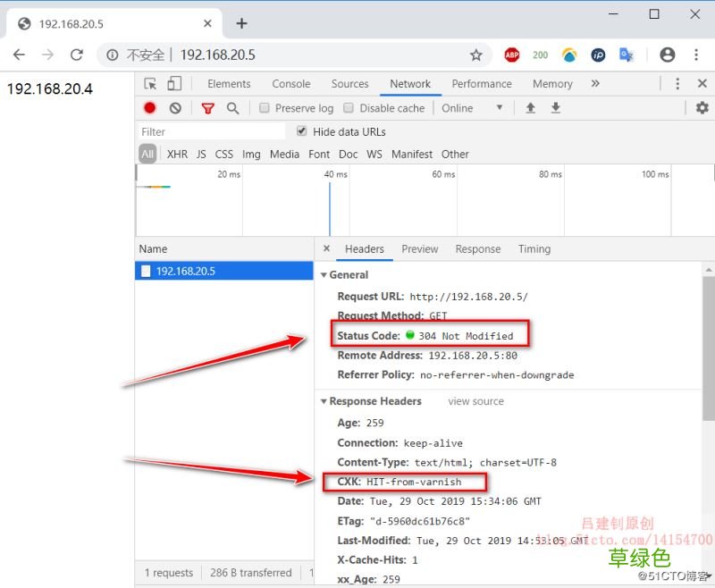Open the Timing details tab
This screenshot has height=588, width=715.
pos(534,249)
